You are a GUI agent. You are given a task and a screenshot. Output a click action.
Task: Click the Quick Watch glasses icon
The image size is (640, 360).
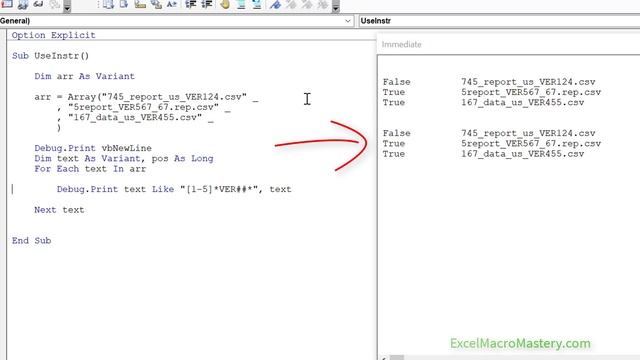coord(38,4)
